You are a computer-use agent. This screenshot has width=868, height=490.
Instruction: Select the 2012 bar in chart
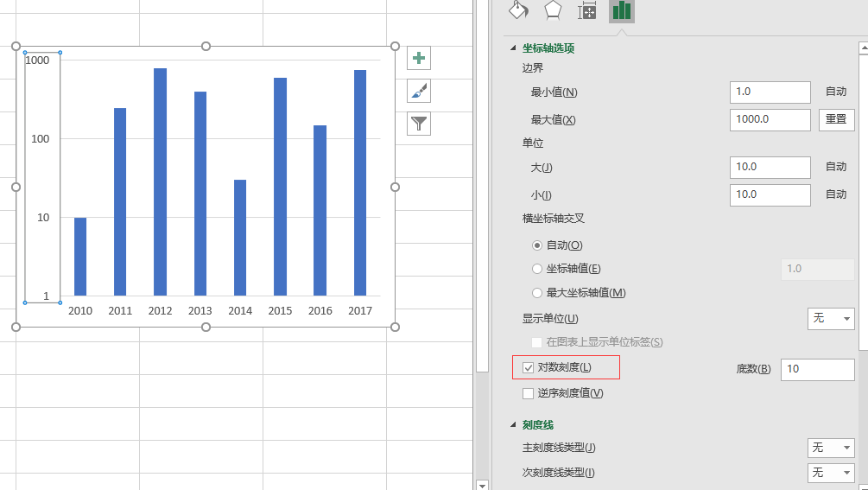click(160, 182)
